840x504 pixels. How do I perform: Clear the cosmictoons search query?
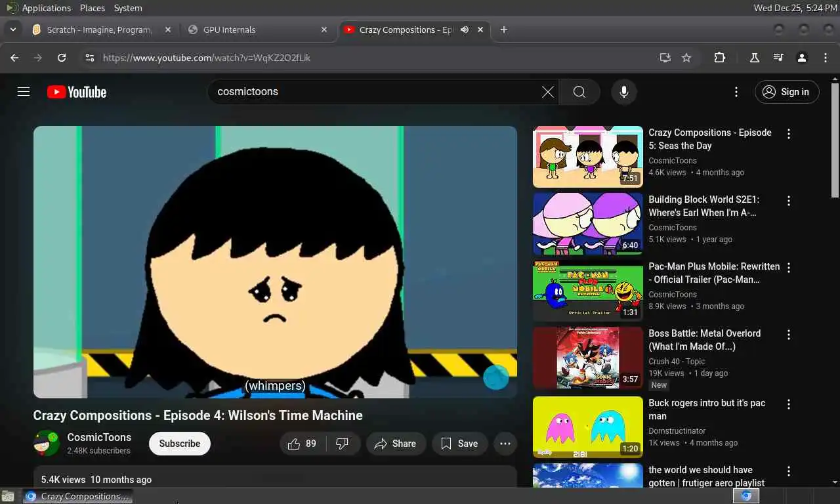coord(548,92)
